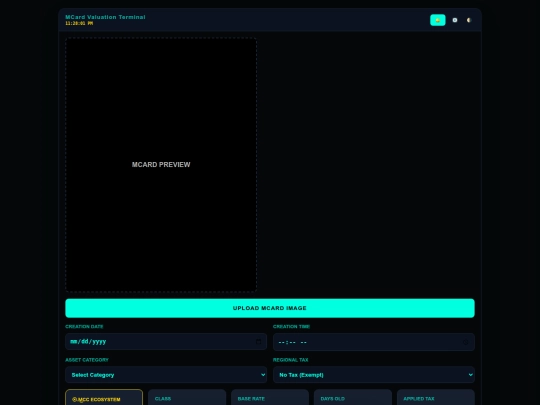This screenshot has height=405, width=540.
Task: Click the Applied Tax stat card
Action: 436,397
